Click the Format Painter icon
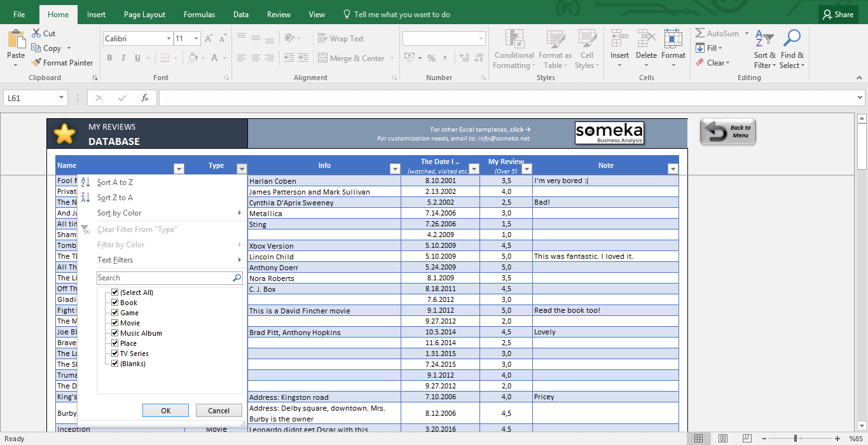 (x=36, y=63)
